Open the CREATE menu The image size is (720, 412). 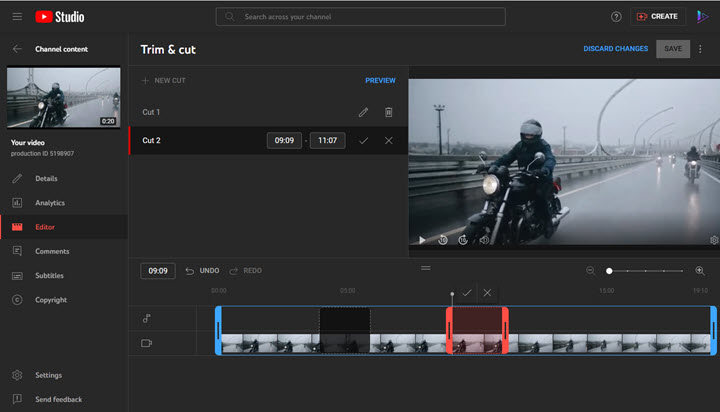[x=657, y=17]
